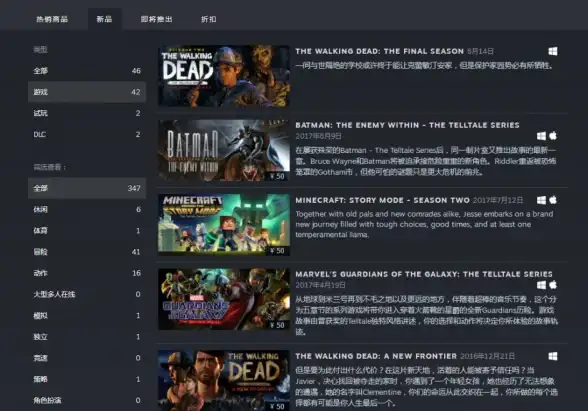This screenshot has height=411, width=588.
Task: Filter by 大型多人在线 genre
Action: pyautogui.click(x=87, y=294)
